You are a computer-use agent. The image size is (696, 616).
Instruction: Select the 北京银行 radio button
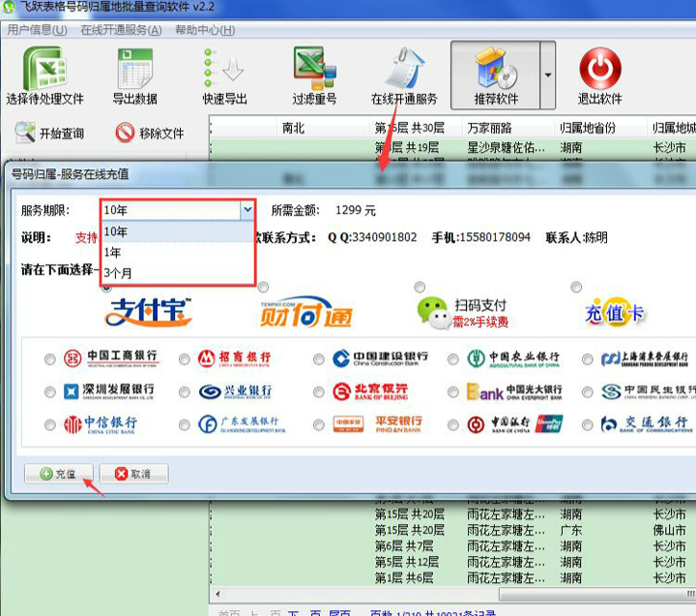tap(319, 393)
